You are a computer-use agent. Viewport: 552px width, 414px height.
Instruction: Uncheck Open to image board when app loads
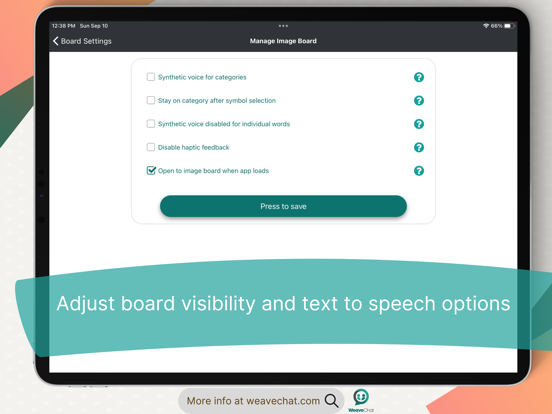tap(151, 170)
